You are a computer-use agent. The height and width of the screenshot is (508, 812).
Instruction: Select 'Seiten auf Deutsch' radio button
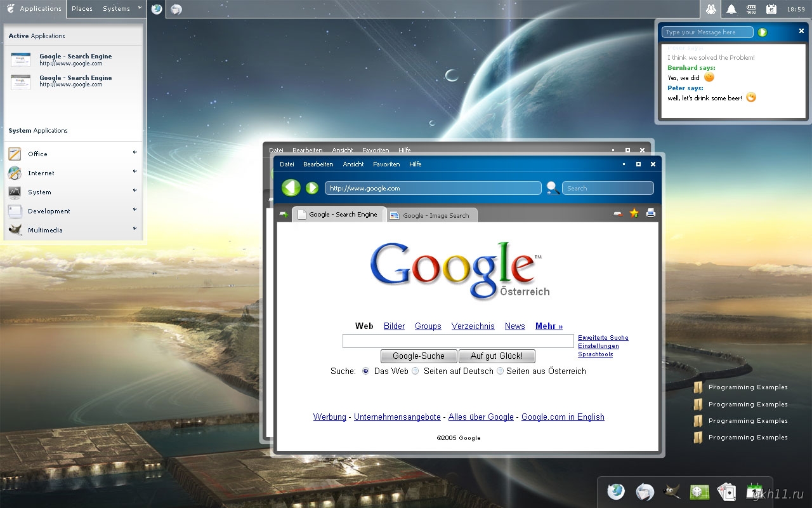[x=416, y=371]
